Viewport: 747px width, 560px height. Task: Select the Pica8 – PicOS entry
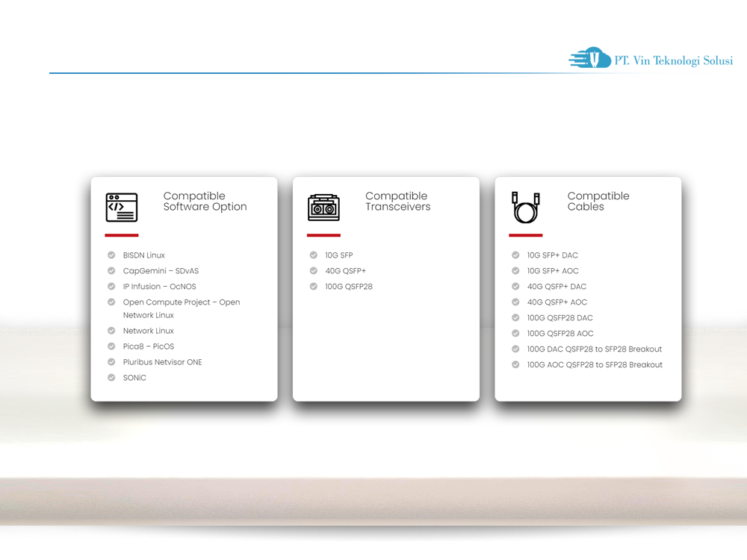point(149,346)
